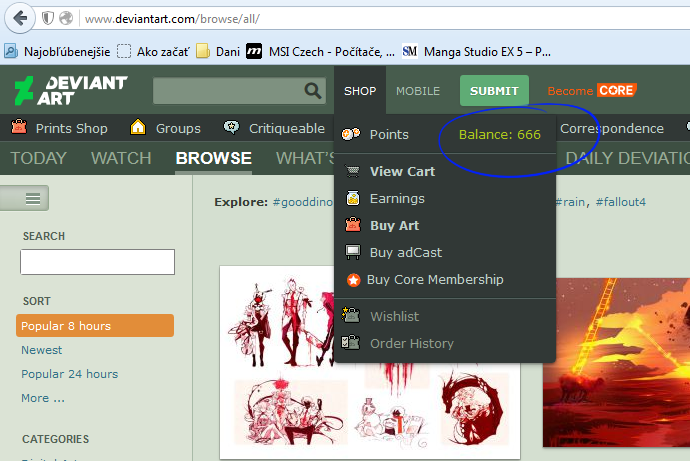Click the Order History icon
The image size is (690, 461).
(351, 342)
